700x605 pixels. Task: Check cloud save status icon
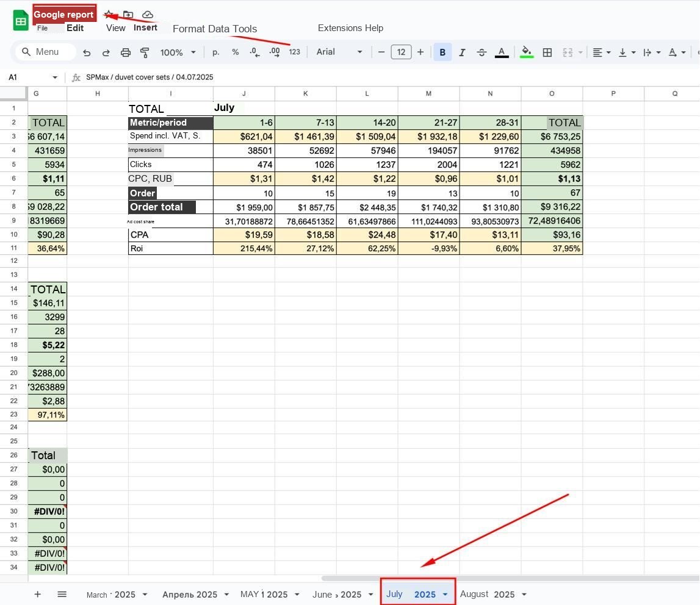pyautogui.click(x=147, y=15)
